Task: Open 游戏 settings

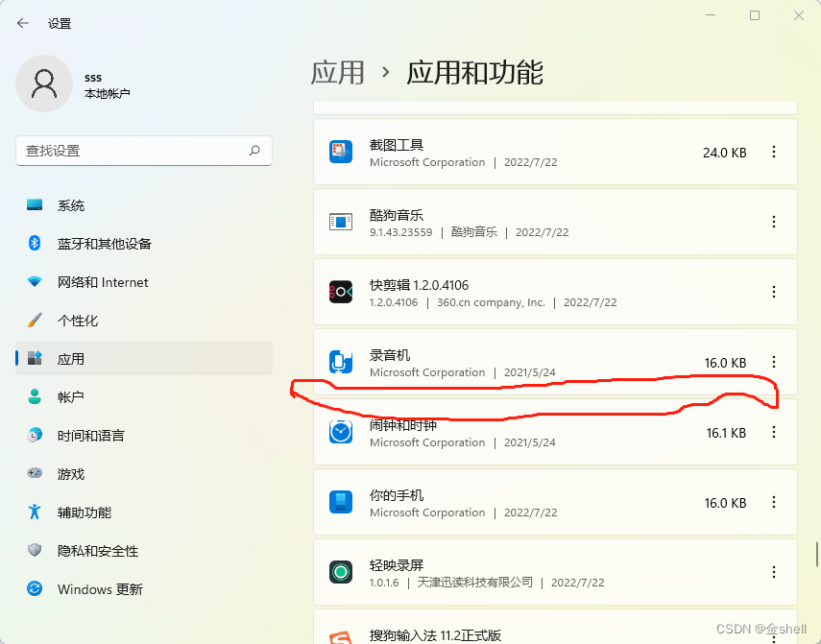Action: click(144, 474)
